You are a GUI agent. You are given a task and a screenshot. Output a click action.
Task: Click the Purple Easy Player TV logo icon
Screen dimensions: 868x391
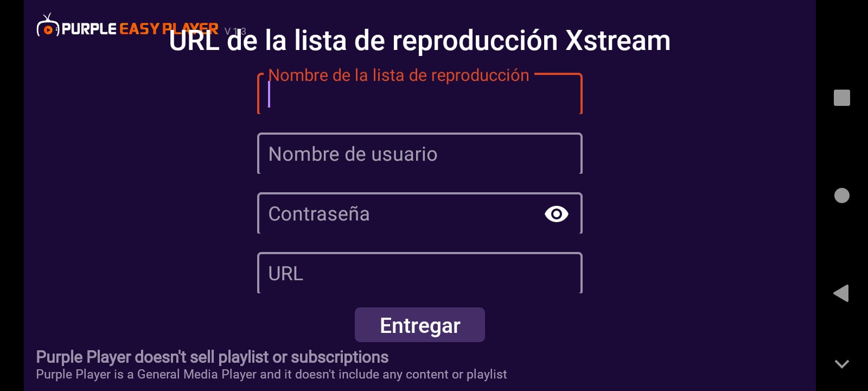tap(48, 26)
